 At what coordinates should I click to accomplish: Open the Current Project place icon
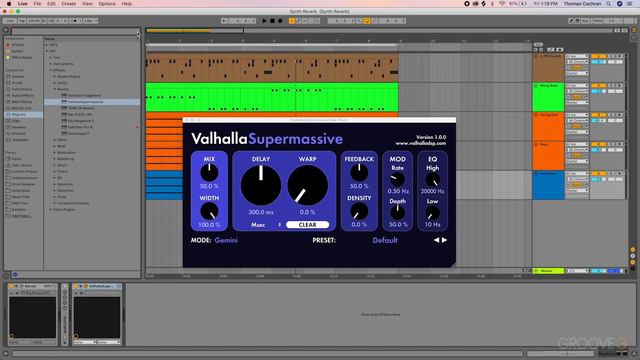(8, 171)
